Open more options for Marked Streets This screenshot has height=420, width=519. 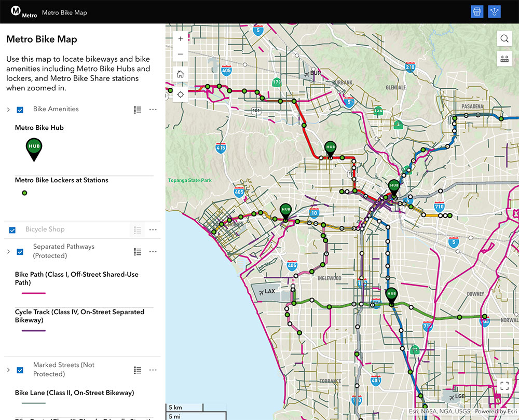[x=153, y=370]
